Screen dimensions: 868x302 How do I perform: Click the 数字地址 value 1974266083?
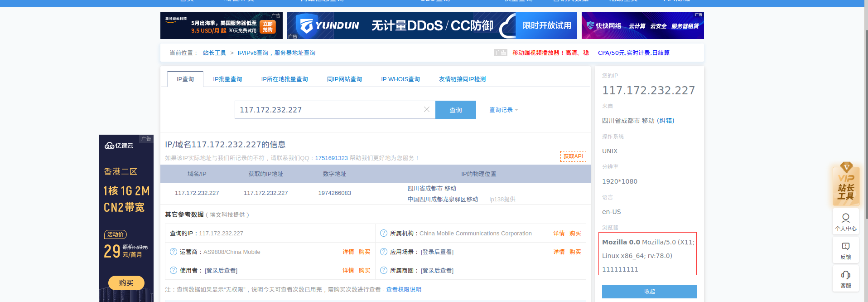click(x=335, y=193)
